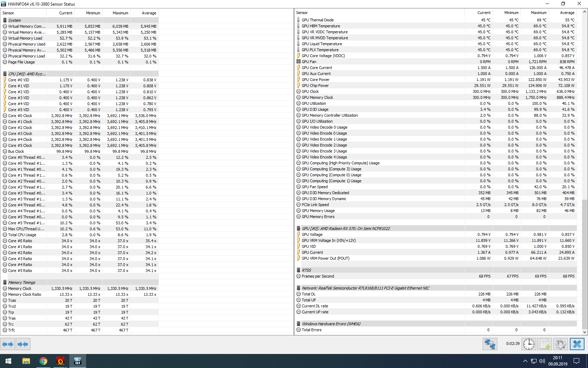Screen dimensions: 588x368
Task: Open File Explorer from the taskbar
Action: (26, 361)
